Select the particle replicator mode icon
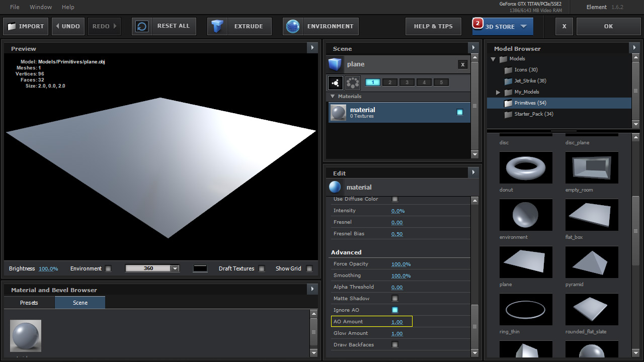644x362 pixels. tap(335, 82)
